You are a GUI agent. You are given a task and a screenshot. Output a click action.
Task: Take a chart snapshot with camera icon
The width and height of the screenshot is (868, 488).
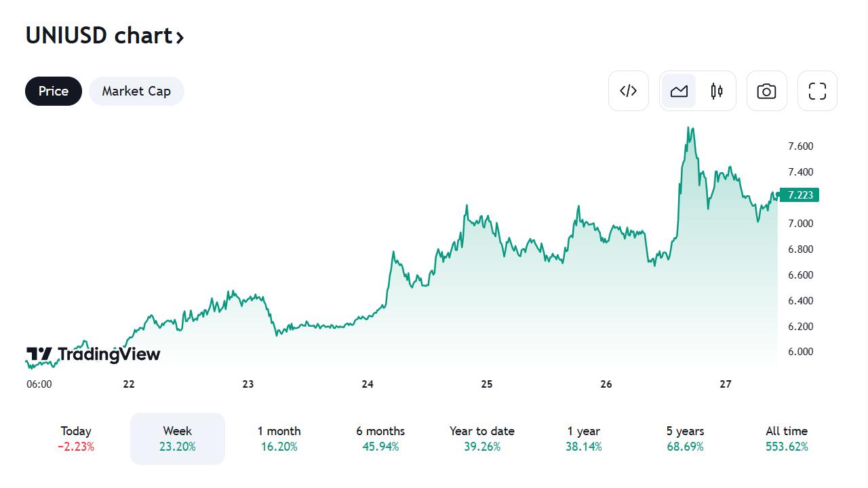[x=766, y=91]
